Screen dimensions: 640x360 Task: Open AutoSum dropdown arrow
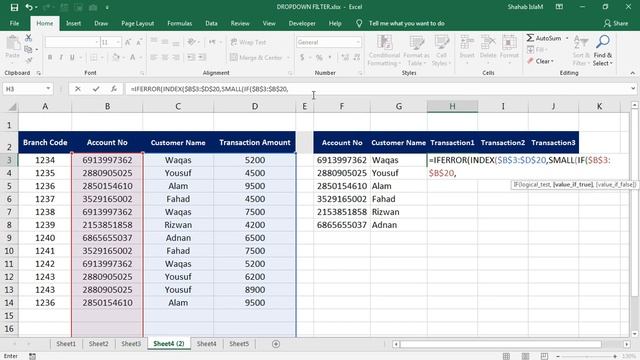(x=567, y=38)
